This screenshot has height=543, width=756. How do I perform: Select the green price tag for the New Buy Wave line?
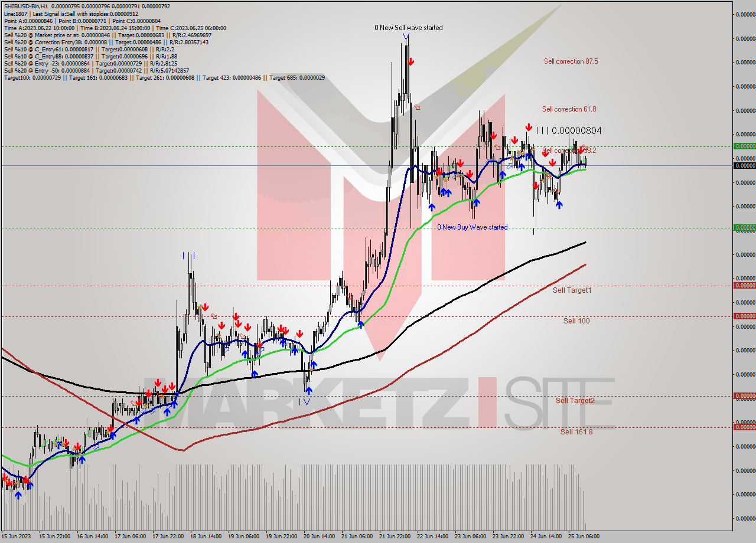pyautogui.click(x=744, y=227)
